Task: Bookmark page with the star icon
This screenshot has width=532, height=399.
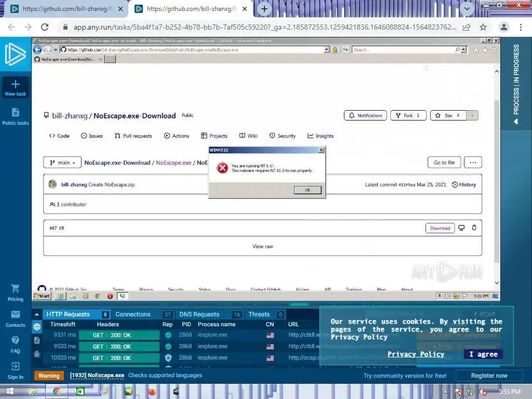Action: [x=483, y=27]
